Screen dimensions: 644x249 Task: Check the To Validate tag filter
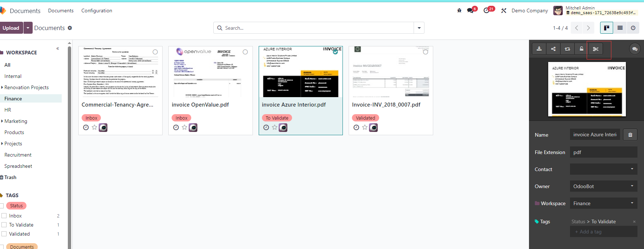point(4,225)
